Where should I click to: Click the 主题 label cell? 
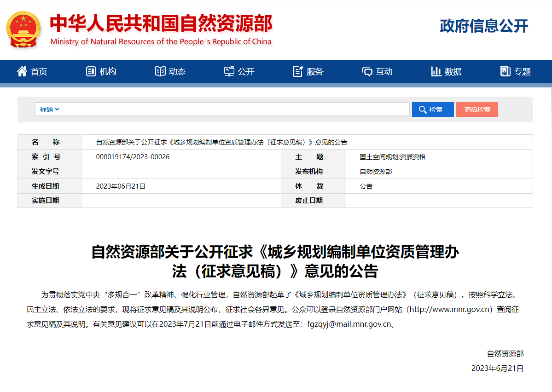(x=314, y=157)
